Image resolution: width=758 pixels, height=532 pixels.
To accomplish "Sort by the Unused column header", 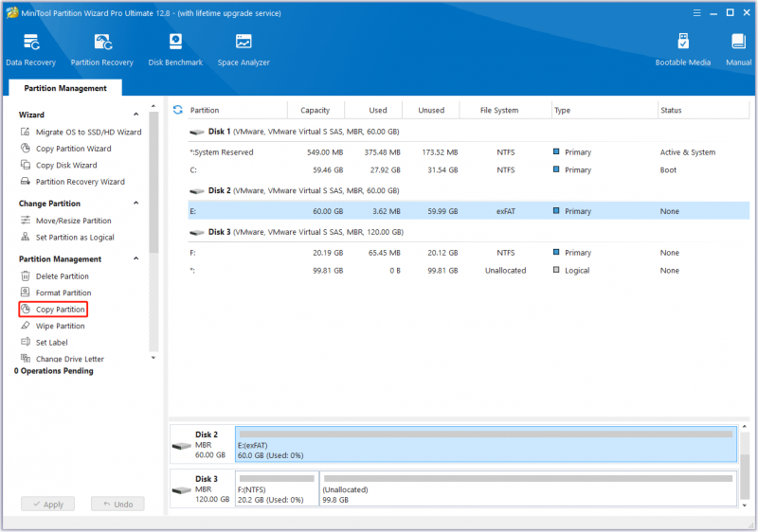I will pyautogui.click(x=431, y=110).
